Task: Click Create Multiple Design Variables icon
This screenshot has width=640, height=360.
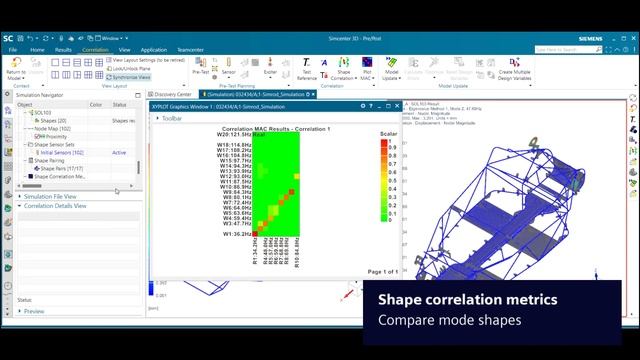Action: 514,62
